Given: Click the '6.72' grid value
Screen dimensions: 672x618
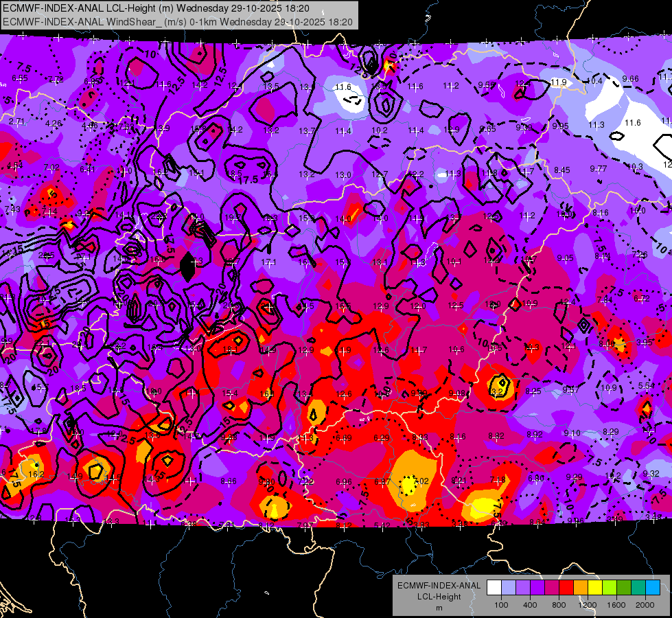Looking at the screenshot, I should click(x=642, y=298).
